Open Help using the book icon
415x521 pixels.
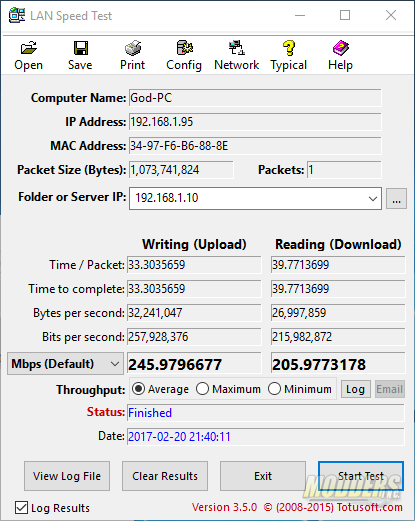(341, 48)
